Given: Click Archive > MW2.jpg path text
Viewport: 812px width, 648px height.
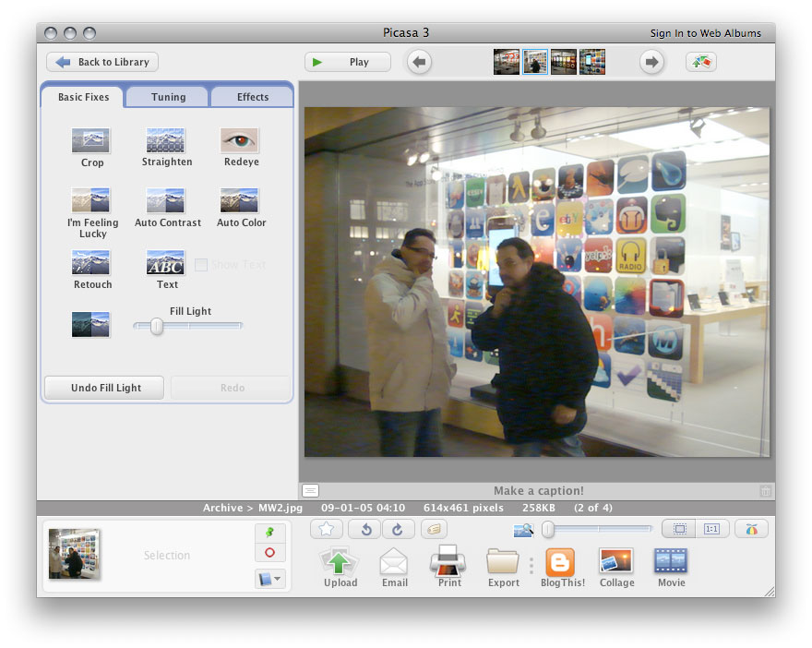Looking at the screenshot, I should (x=252, y=508).
